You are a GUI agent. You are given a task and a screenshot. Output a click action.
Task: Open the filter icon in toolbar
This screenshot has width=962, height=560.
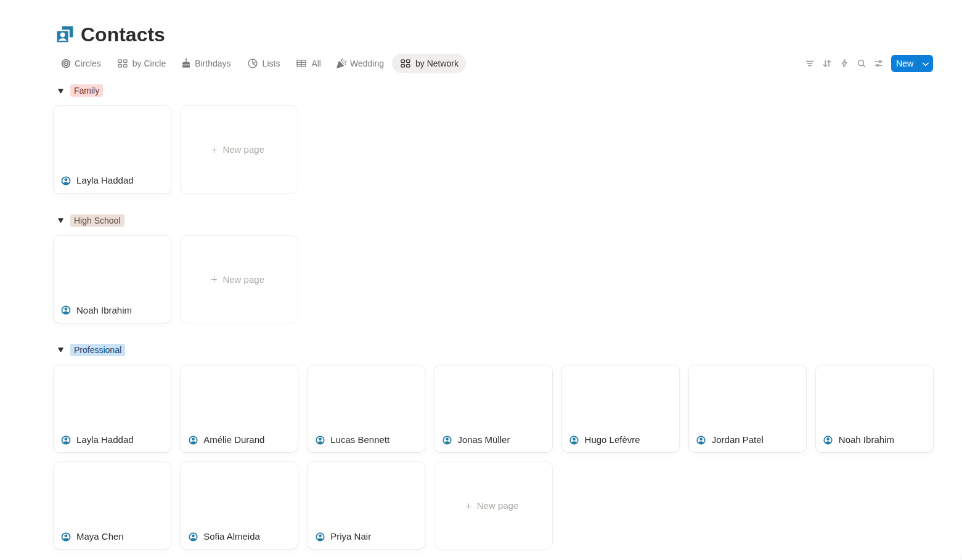[x=810, y=63]
